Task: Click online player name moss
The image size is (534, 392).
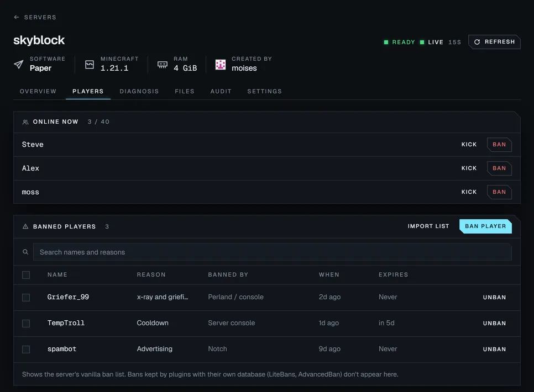Action: 30,192
